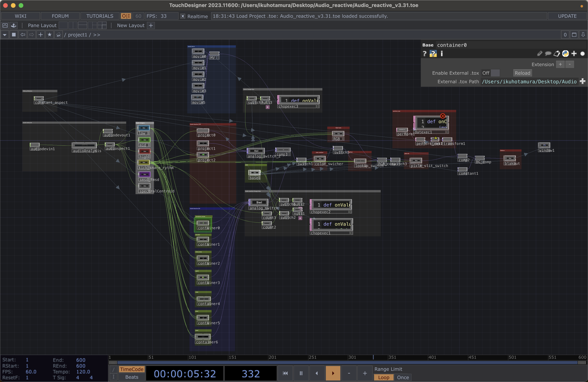Step back one frame
The height and width of the screenshot is (382, 588).
pos(349,373)
